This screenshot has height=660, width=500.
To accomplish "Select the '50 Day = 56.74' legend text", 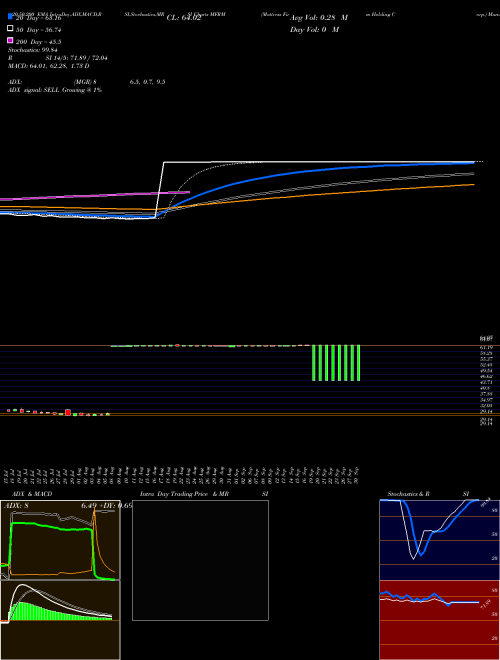I will [x=39, y=30].
